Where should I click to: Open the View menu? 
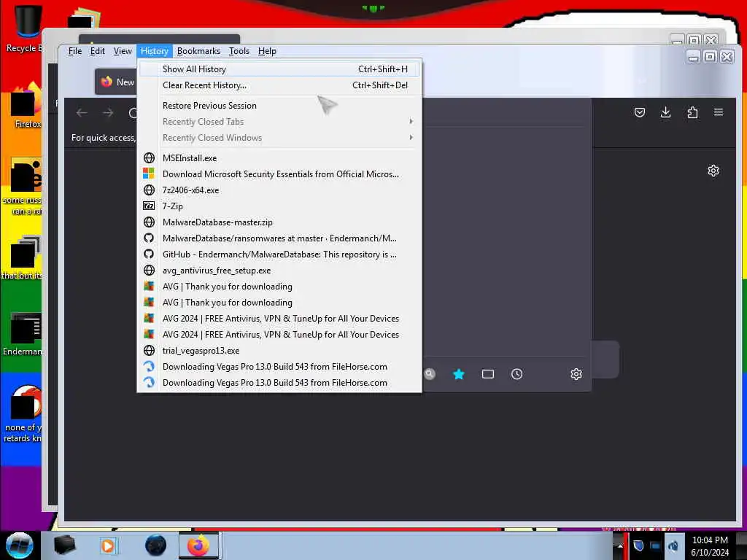[x=123, y=51]
